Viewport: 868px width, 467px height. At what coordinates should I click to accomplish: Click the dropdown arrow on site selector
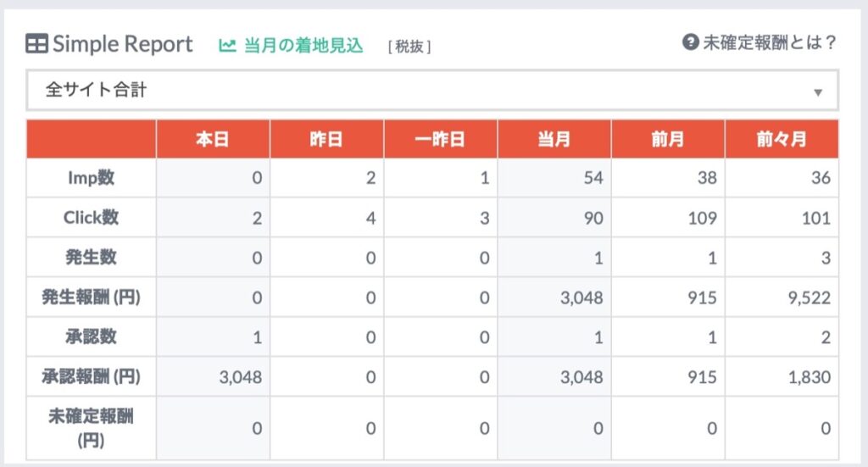tap(818, 92)
